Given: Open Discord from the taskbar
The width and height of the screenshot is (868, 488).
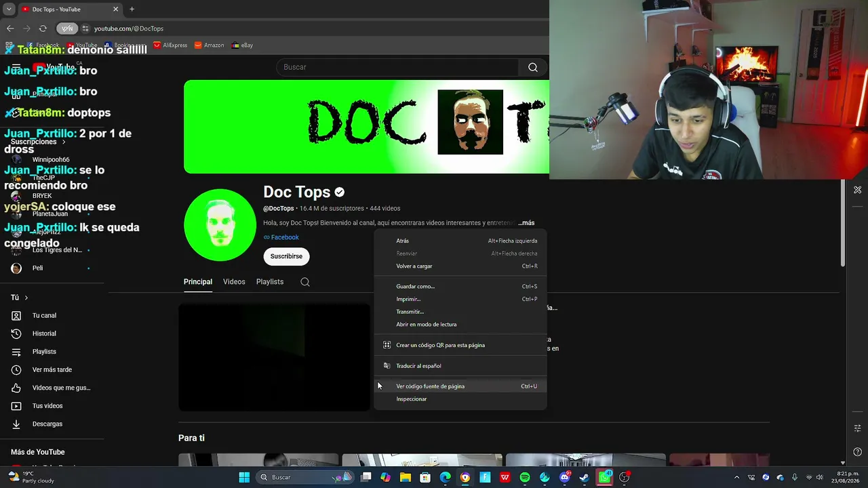Looking at the screenshot, I should click(565, 477).
